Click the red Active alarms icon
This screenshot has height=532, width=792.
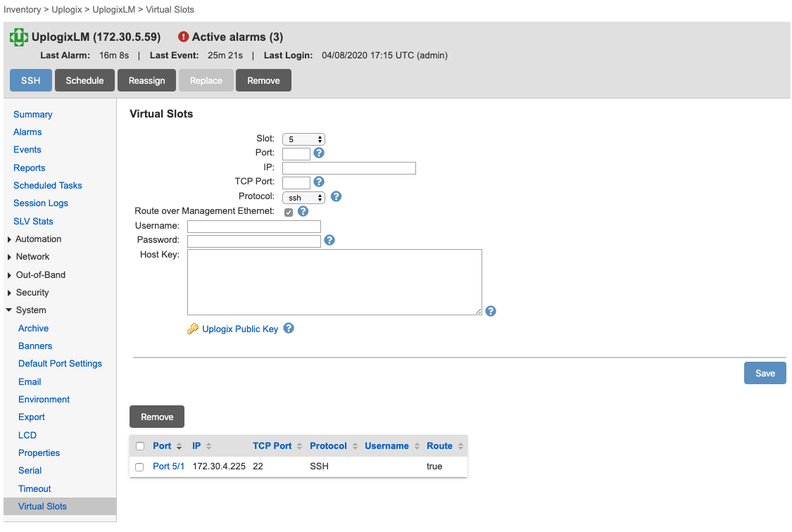[184, 37]
